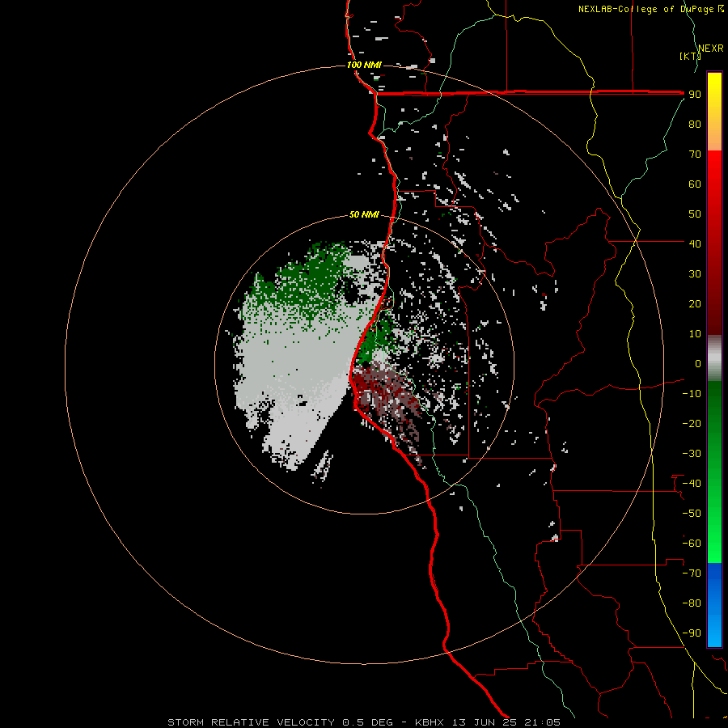Click the -20 value on the velocity scale
The height and width of the screenshot is (728, 728).
click(x=692, y=423)
